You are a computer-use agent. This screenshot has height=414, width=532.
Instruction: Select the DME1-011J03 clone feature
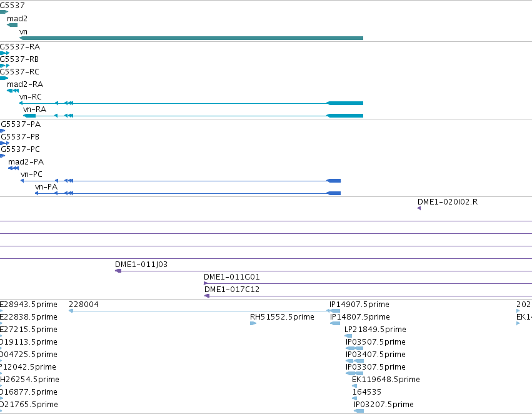[323, 271]
